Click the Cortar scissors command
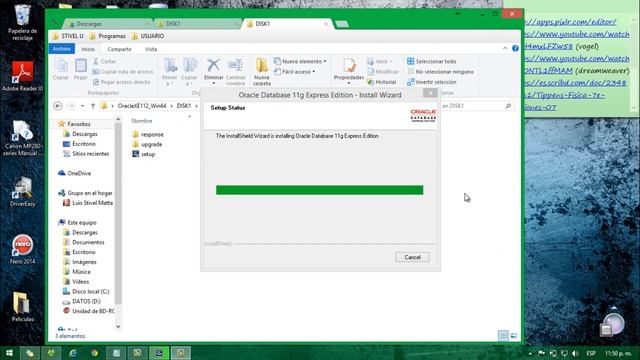 [105, 61]
